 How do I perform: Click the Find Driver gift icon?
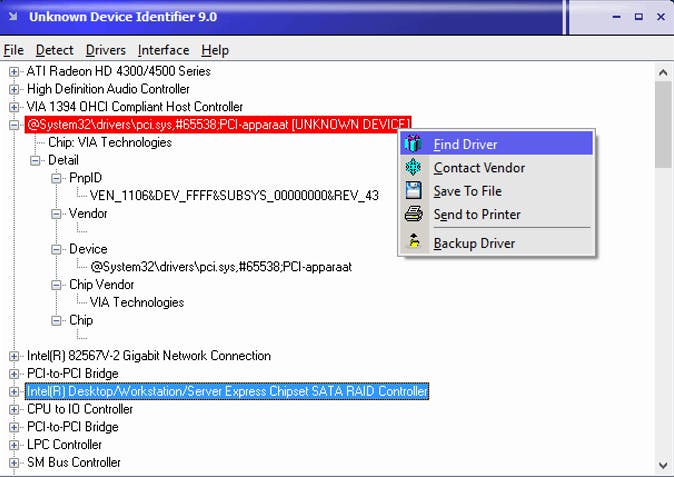[x=413, y=144]
